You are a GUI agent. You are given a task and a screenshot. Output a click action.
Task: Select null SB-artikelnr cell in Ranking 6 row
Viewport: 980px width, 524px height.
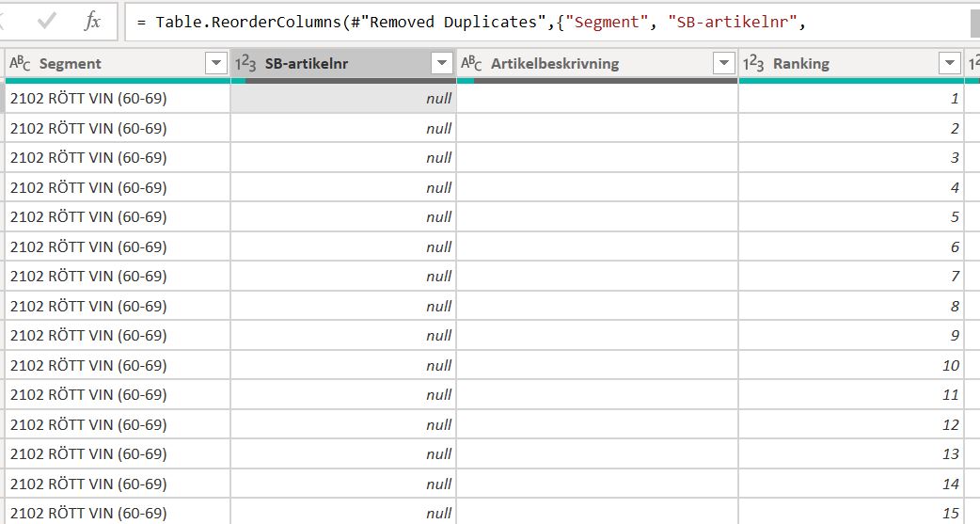coord(343,247)
